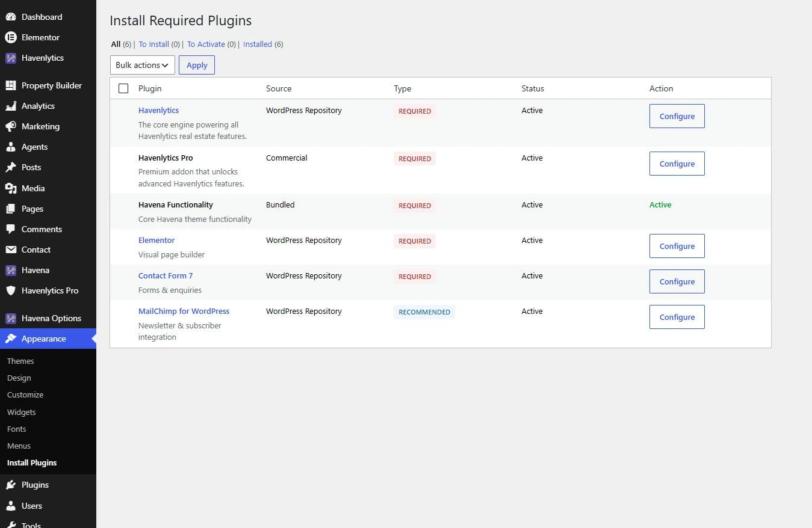Open the Bulk actions dropdown
The image size is (812, 528).
[143, 65]
